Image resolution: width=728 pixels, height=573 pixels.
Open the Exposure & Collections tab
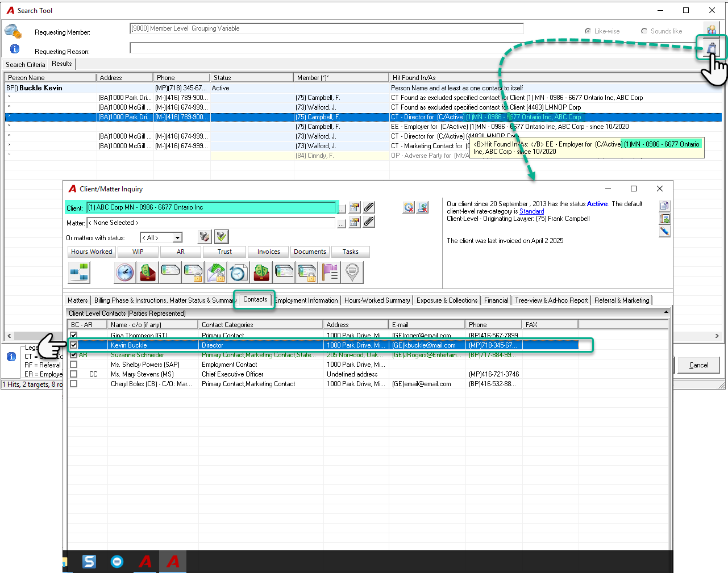447,300
